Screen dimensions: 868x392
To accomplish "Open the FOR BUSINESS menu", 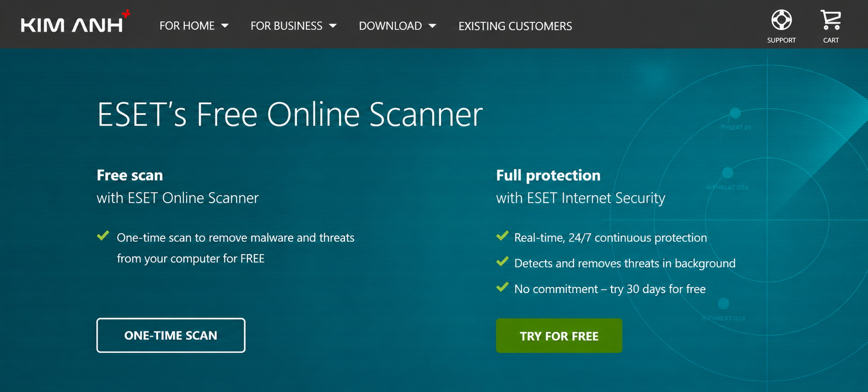I will (294, 26).
